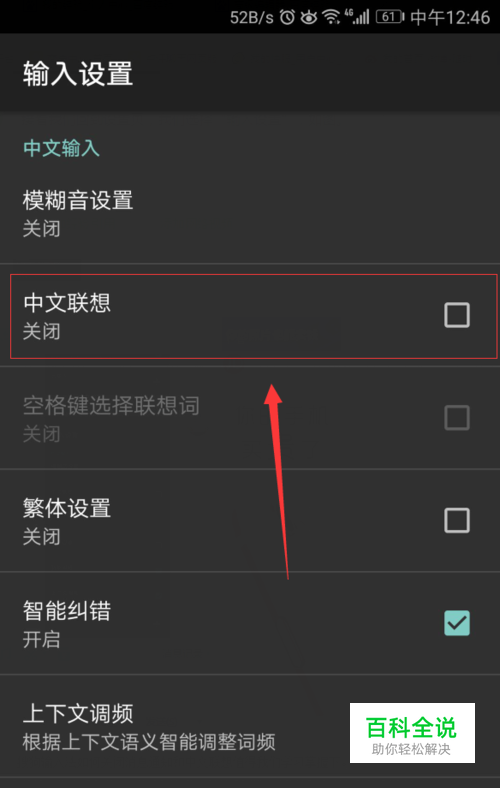Screen dimensions: 500x788
Task: Select the 中文联想 setting row label
Action: (x=67, y=303)
